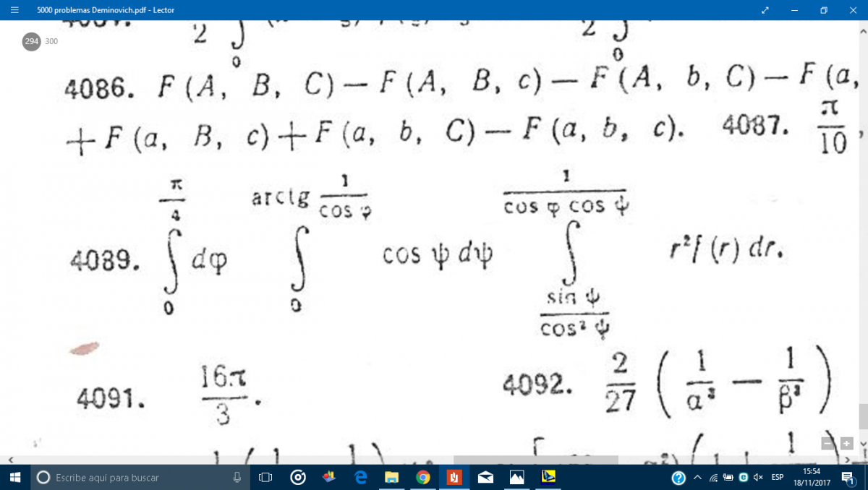
Task: Click the page 294 indicator badge
Action: (32, 42)
